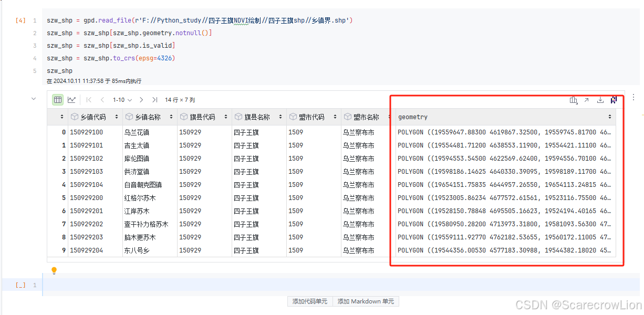The height and width of the screenshot is (315, 644).
Task: Click the 添加代码单元 button
Action: (x=310, y=301)
